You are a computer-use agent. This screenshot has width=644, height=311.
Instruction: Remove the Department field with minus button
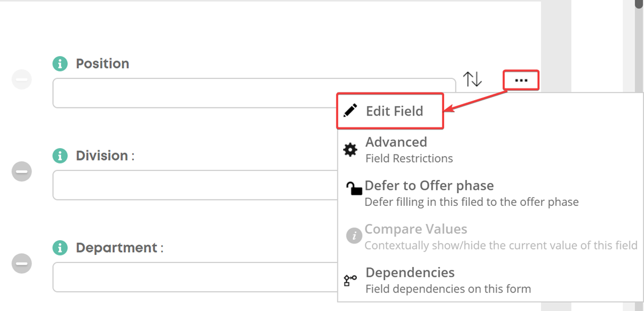tap(21, 264)
